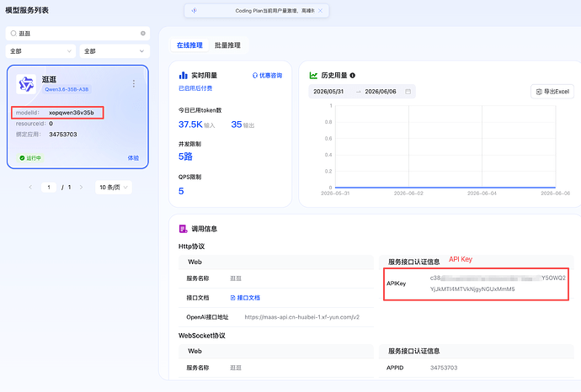Click the Qwen3.6-35B-A3B model tag
The width and height of the screenshot is (581, 392).
tap(67, 89)
